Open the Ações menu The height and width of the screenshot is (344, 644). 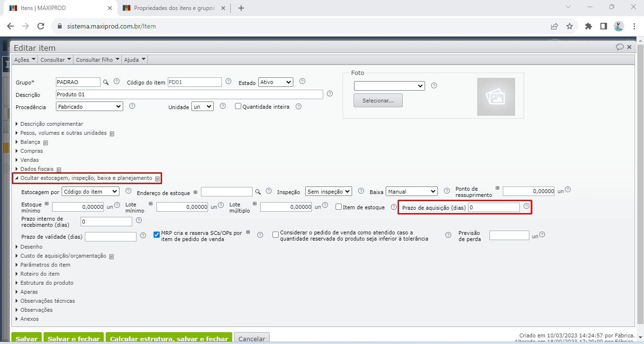(25, 60)
